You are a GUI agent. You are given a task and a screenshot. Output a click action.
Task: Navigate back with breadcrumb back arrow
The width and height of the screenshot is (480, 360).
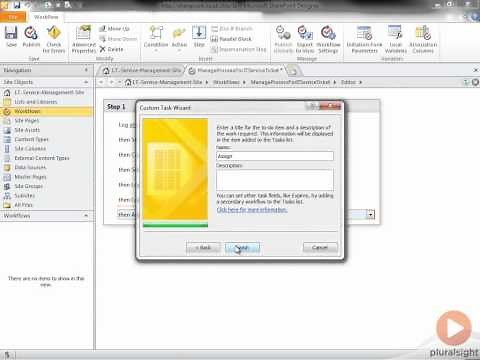click(x=101, y=82)
